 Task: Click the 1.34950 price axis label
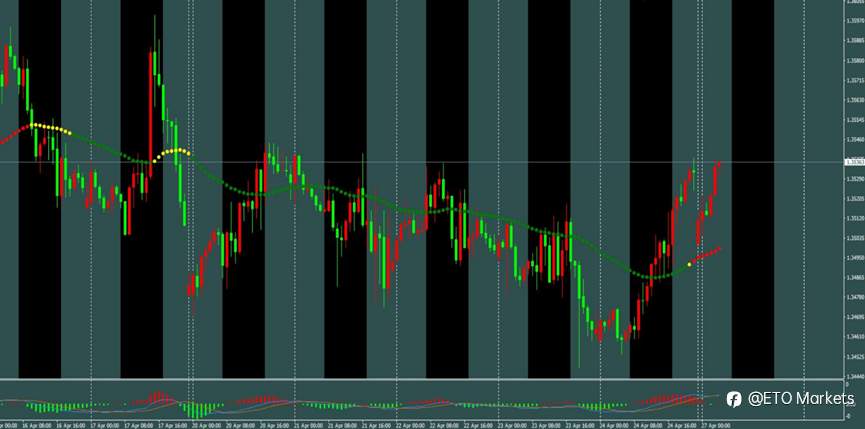[855, 258]
